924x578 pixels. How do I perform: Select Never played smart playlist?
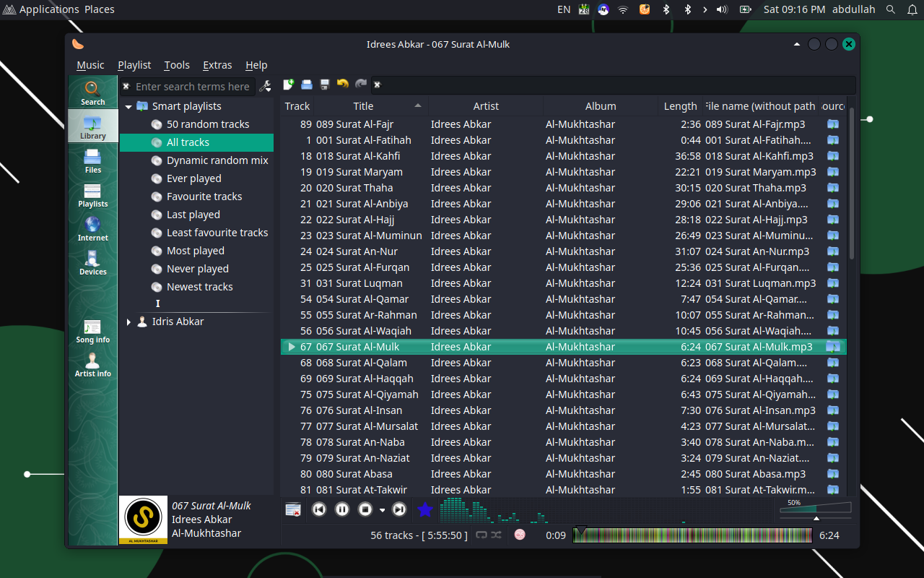196,269
